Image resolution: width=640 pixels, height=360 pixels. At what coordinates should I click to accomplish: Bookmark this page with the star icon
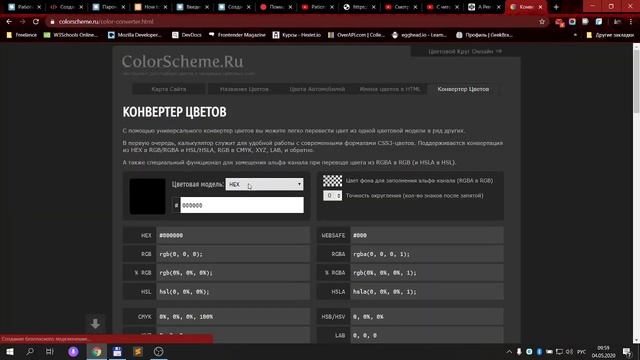[x=542, y=22]
